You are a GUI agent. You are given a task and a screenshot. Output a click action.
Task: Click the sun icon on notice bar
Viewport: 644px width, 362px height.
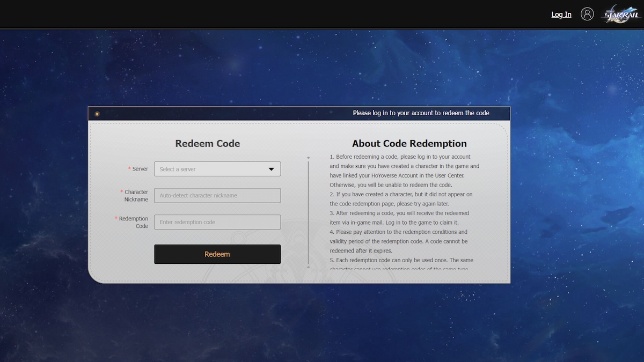[97, 114]
